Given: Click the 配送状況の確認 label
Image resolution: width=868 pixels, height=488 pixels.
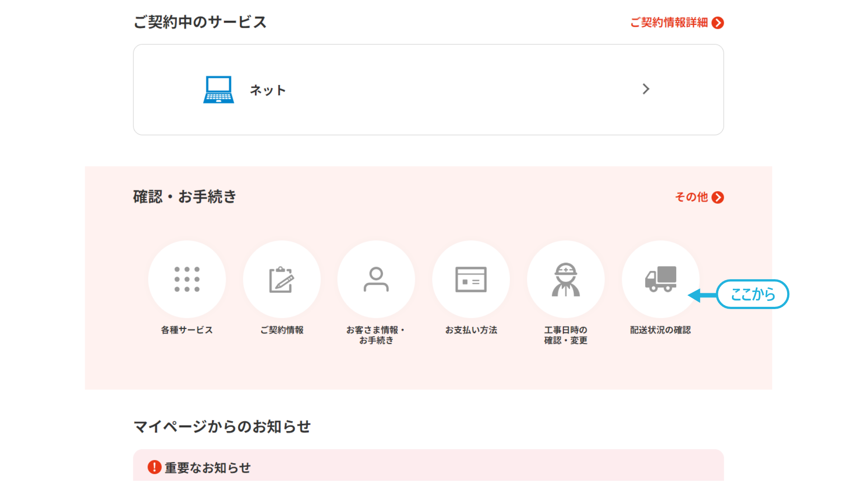Looking at the screenshot, I should 660,330.
